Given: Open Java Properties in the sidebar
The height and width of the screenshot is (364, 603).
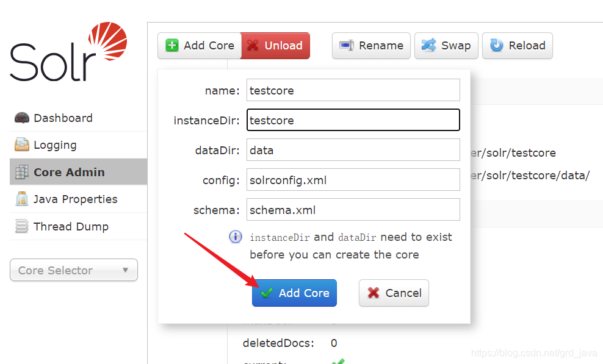Looking at the screenshot, I should click(x=79, y=199).
